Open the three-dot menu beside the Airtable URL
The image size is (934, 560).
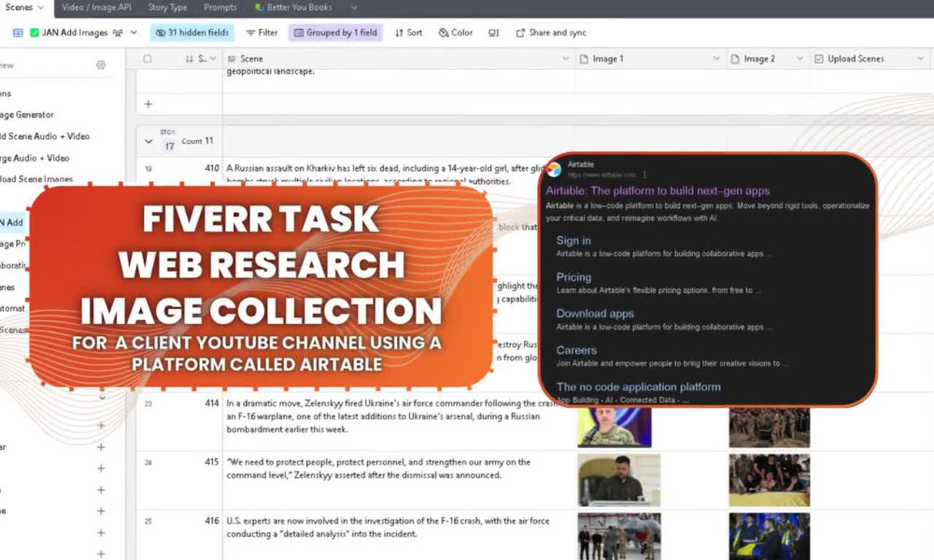point(644,175)
